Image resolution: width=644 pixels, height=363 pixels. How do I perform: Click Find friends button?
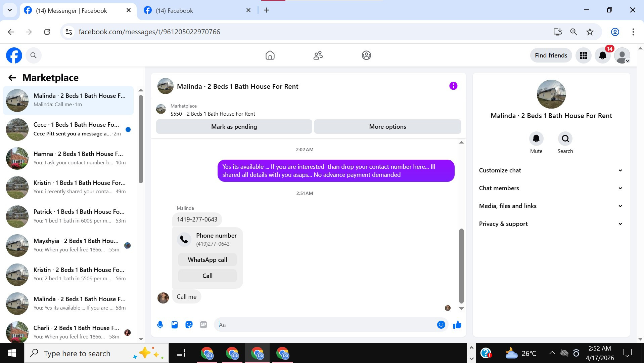551,55
